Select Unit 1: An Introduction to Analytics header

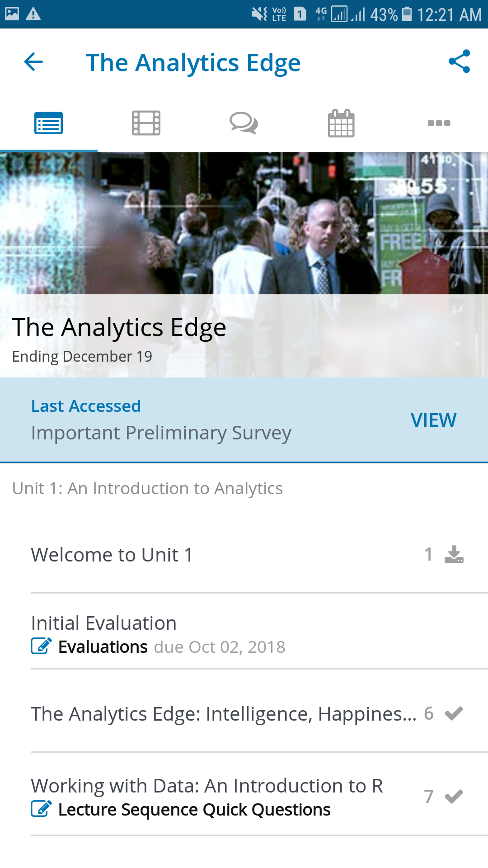coord(147,488)
